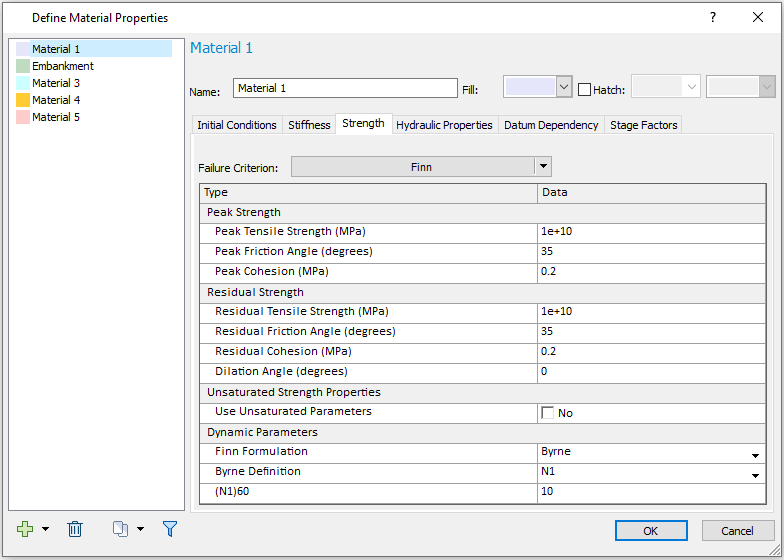Select Material 4 with orange swatch
Image resolution: width=784 pixels, height=560 pixels.
click(x=55, y=100)
